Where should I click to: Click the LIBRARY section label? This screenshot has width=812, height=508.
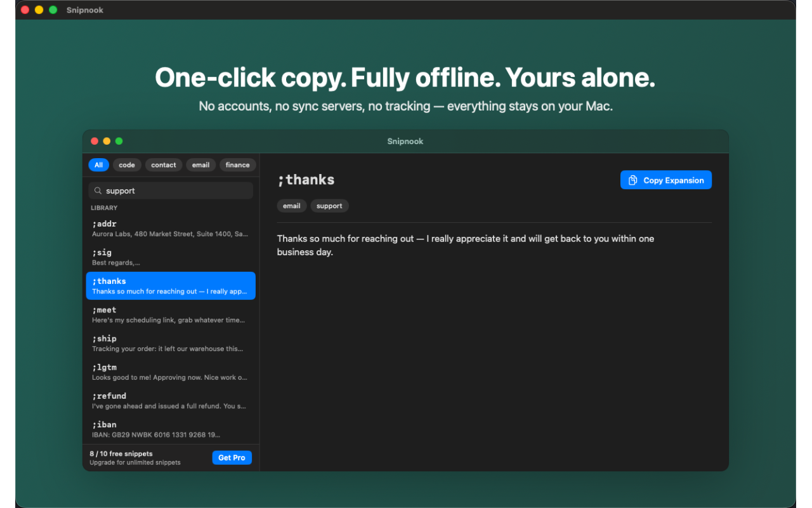[104, 208]
